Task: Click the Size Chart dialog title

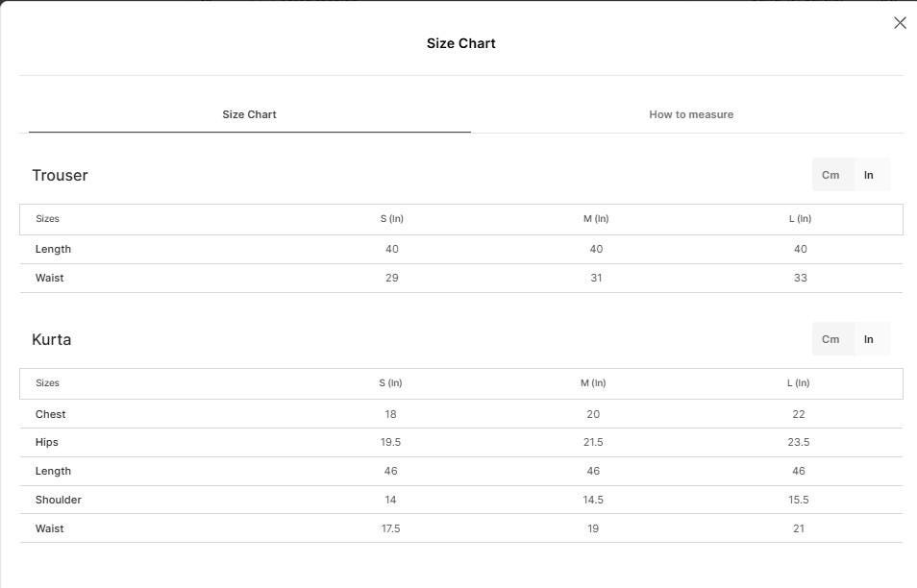Action: (460, 43)
